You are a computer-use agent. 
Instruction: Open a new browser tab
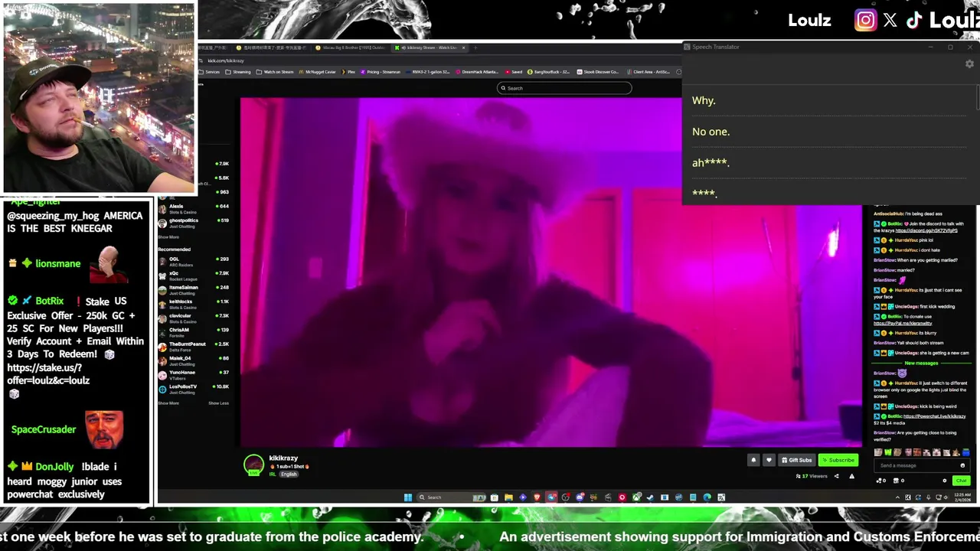pos(475,47)
